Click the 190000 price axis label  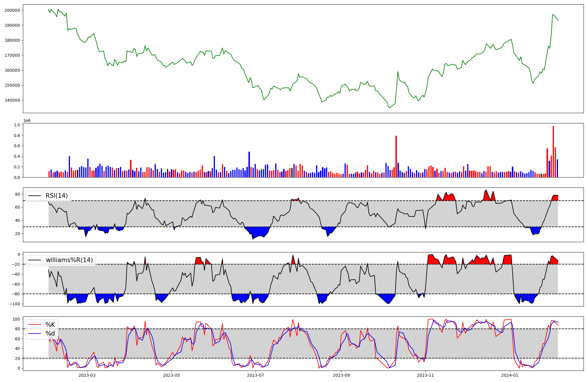(x=12, y=25)
